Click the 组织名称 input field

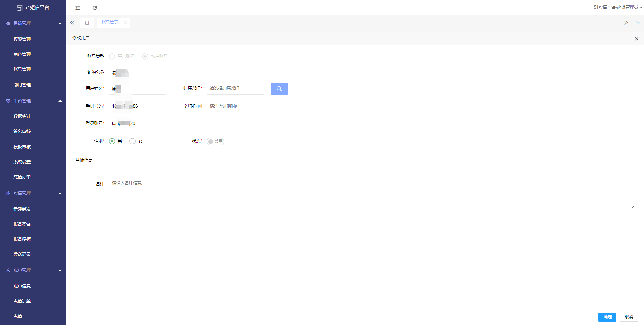[x=372, y=73]
